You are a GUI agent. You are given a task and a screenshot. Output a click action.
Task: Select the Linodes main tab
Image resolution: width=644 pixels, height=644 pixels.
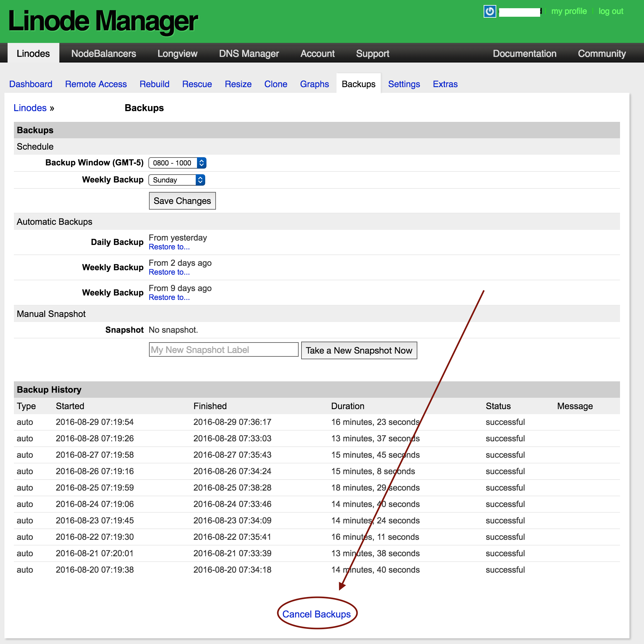pyautogui.click(x=33, y=53)
